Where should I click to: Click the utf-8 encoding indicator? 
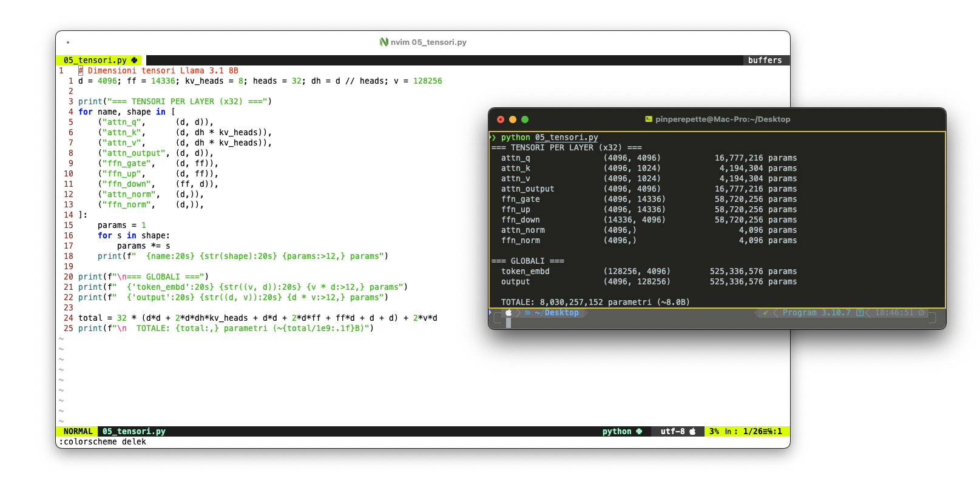[672, 431]
